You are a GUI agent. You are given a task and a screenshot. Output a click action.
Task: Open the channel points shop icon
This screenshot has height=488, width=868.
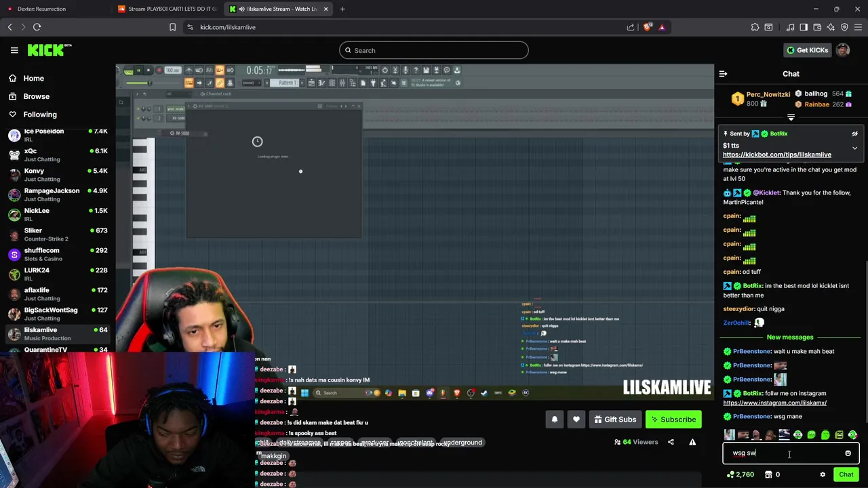[767, 474]
